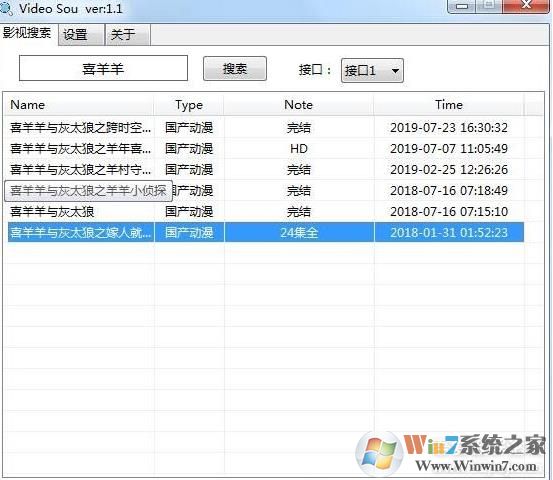This screenshot has width=553, height=480.
Task: Click time cell 2018-07-16 07:18:49
Action: coord(449,191)
